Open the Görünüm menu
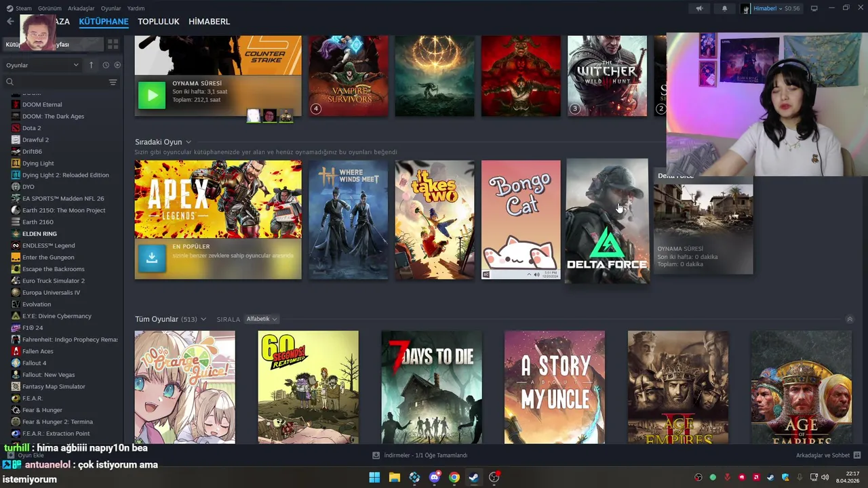Screen dimensions: 868x488 pyautogui.click(x=50, y=8)
